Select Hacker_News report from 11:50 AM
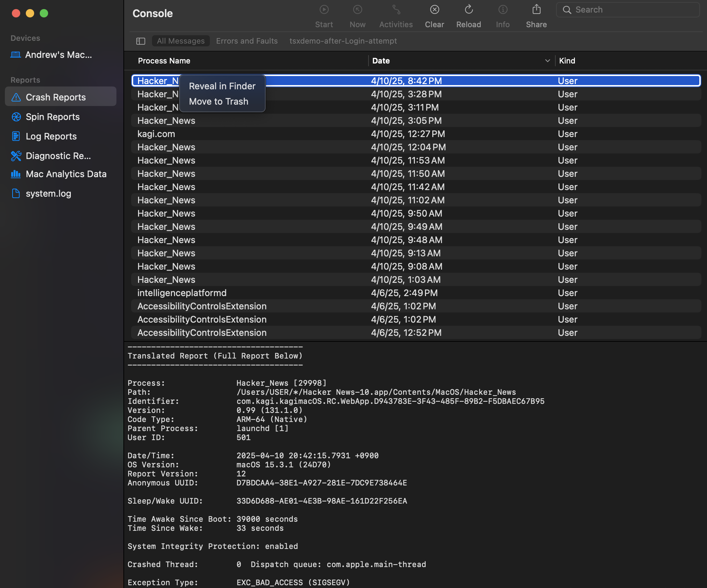This screenshot has width=707, height=588. click(416, 174)
